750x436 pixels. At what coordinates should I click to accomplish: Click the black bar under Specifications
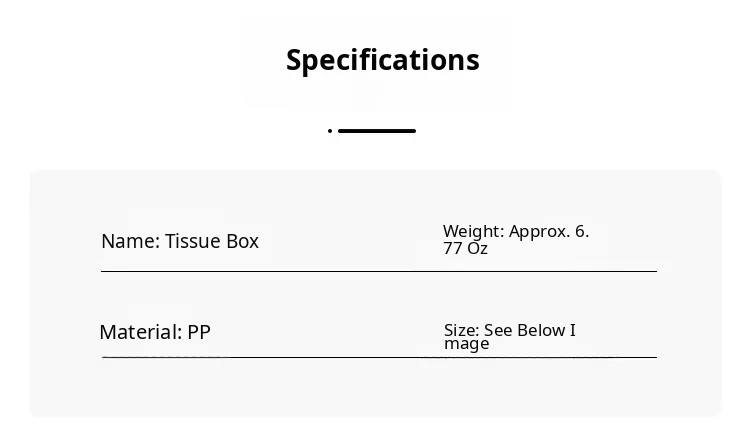tap(376, 131)
